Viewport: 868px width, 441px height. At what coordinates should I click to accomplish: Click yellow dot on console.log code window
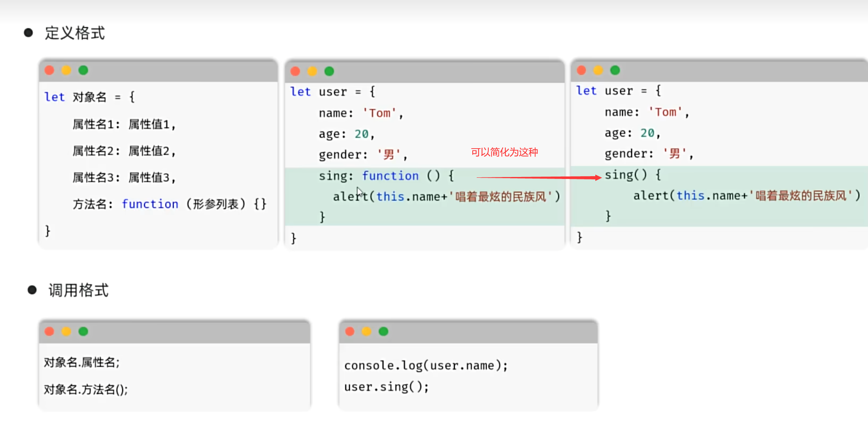[367, 331]
